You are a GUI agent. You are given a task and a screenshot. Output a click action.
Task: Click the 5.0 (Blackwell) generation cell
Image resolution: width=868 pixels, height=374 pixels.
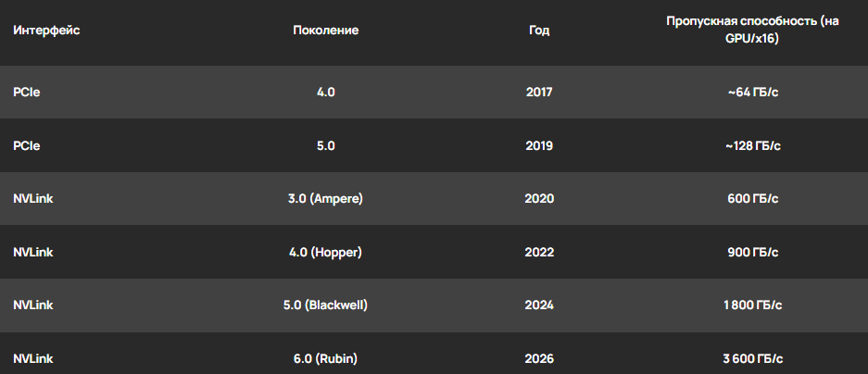coord(325,305)
